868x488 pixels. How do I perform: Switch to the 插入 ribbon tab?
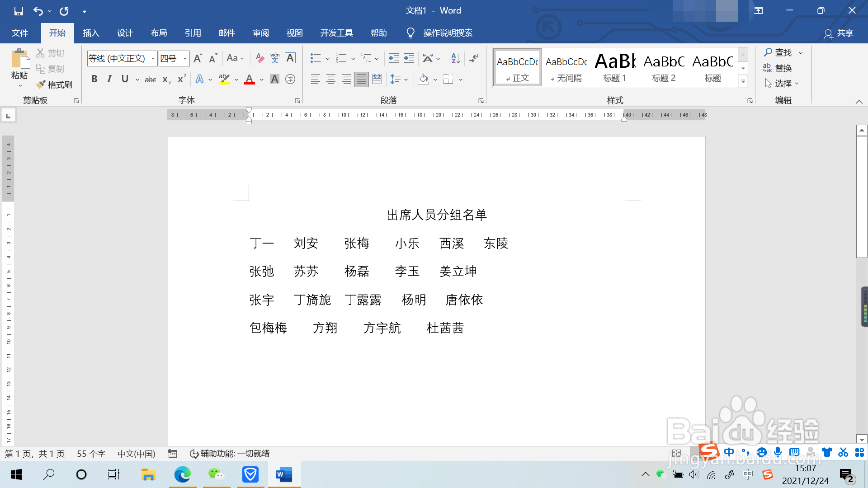(x=91, y=33)
